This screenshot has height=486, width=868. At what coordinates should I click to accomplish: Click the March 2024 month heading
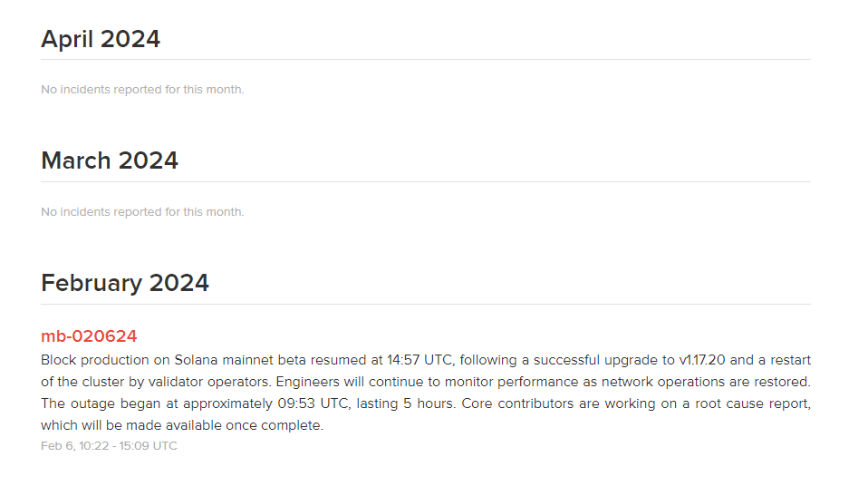pyautogui.click(x=110, y=160)
